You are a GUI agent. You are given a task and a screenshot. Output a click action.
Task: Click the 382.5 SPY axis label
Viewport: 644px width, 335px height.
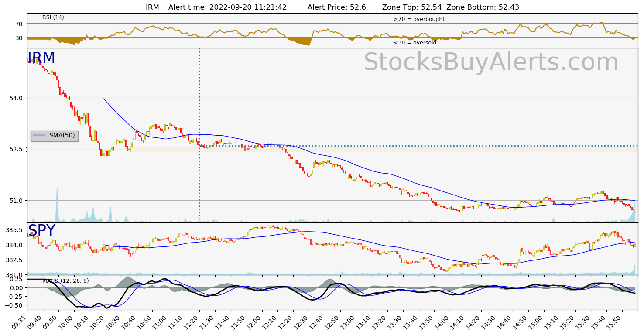15,260
